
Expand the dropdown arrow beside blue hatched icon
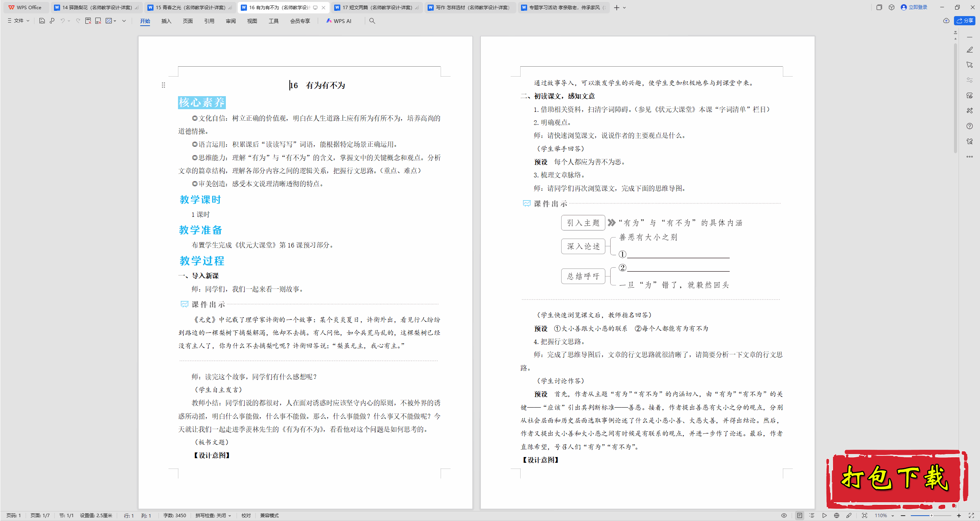[115, 21]
